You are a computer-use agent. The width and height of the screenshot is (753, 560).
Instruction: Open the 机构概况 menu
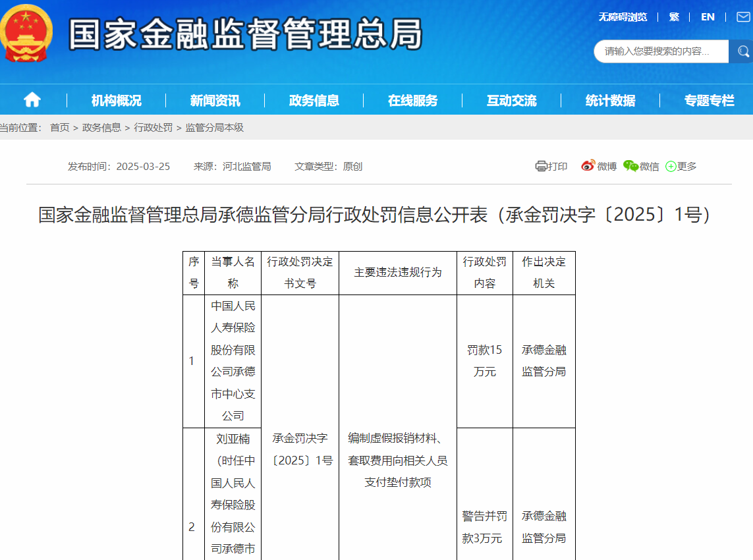[x=116, y=100]
